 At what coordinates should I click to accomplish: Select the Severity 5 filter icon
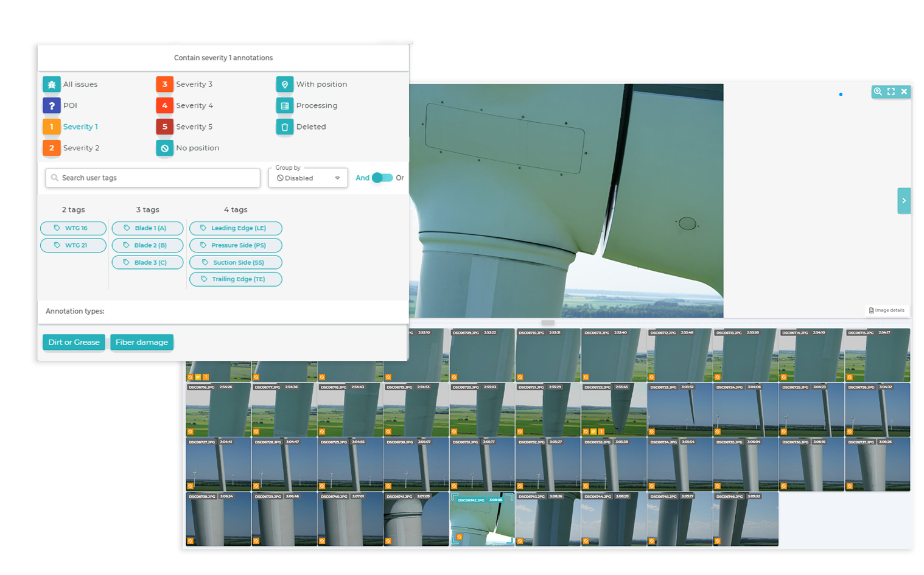pos(164,127)
